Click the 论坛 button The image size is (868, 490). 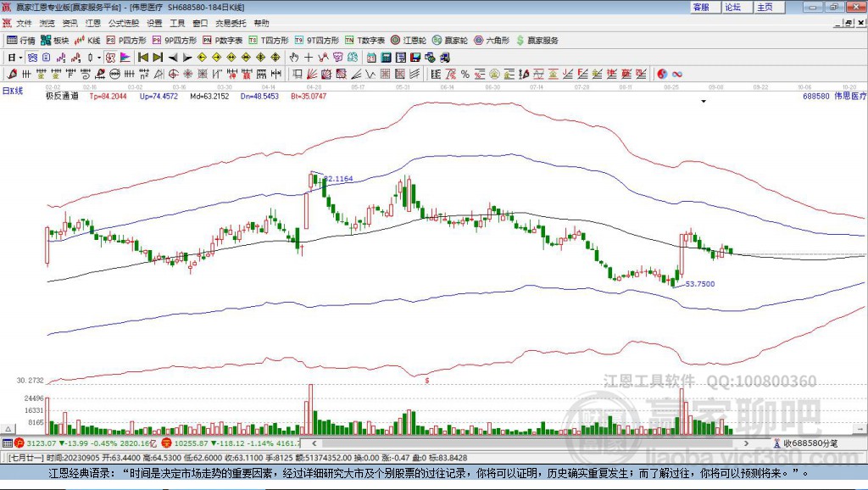pyautogui.click(x=737, y=7)
